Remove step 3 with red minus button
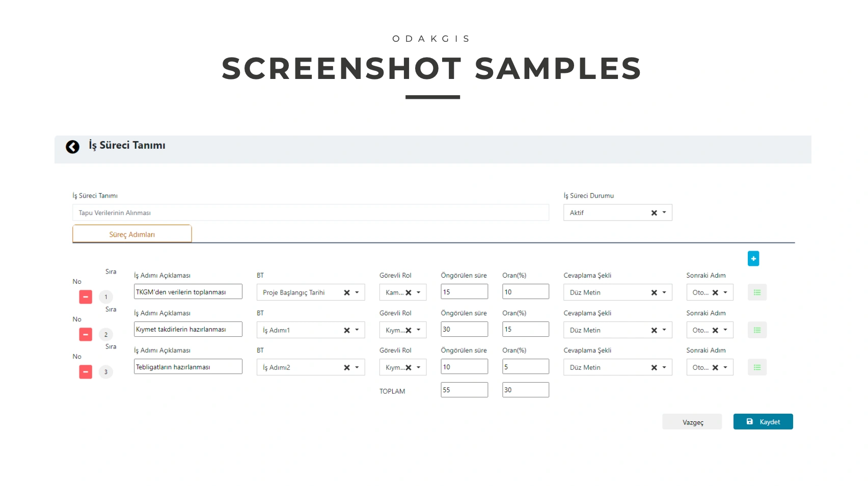This screenshot has height=486, width=868. pyautogui.click(x=86, y=372)
